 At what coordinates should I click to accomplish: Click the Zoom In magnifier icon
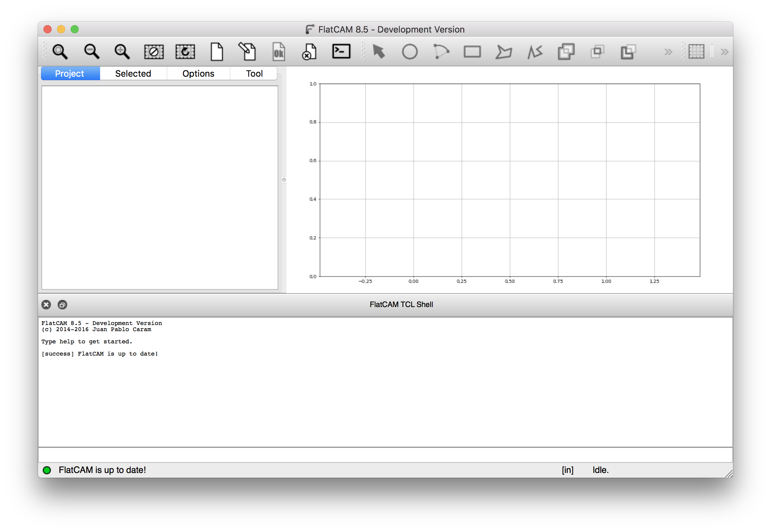point(122,52)
